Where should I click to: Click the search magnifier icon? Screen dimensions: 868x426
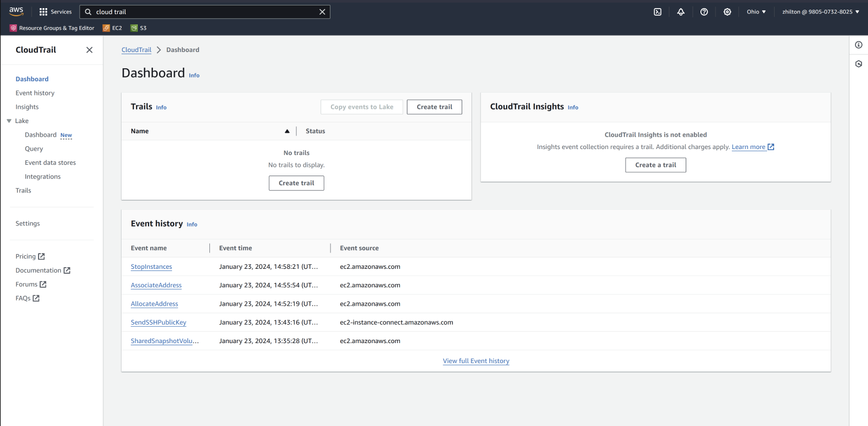(88, 12)
